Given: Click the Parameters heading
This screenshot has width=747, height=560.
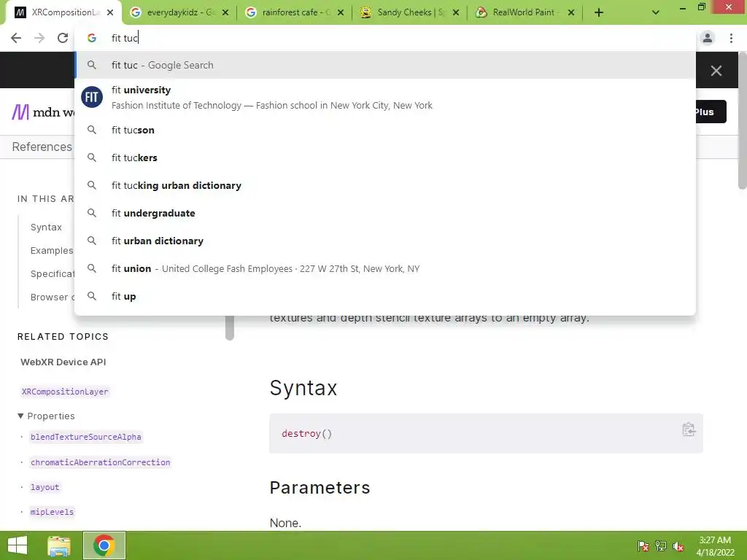Looking at the screenshot, I should [x=320, y=488].
